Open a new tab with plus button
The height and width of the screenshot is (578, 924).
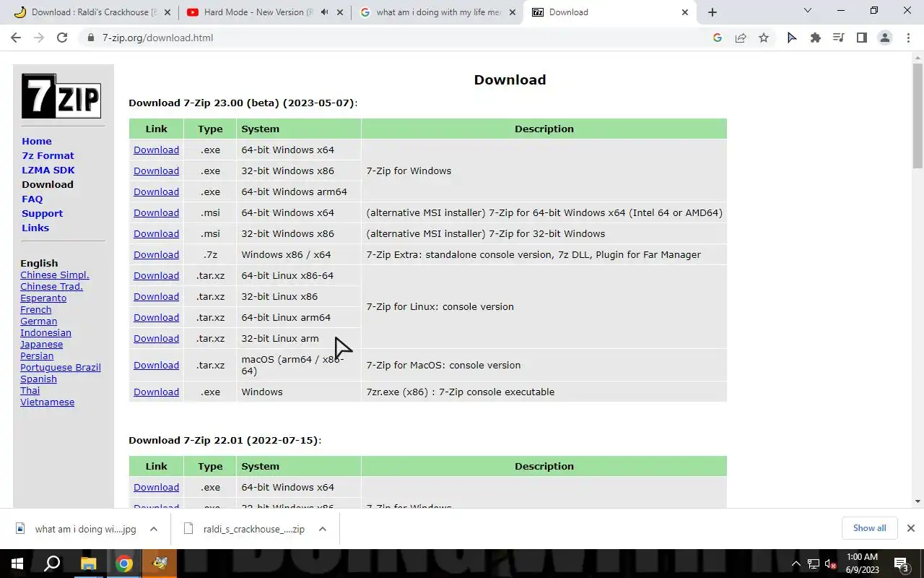pyautogui.click(x=712, y=12)
